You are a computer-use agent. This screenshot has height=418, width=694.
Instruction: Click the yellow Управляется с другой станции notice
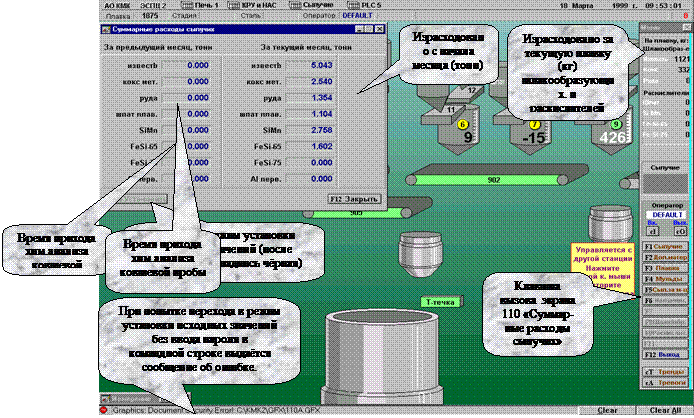(x=603, y=267)
